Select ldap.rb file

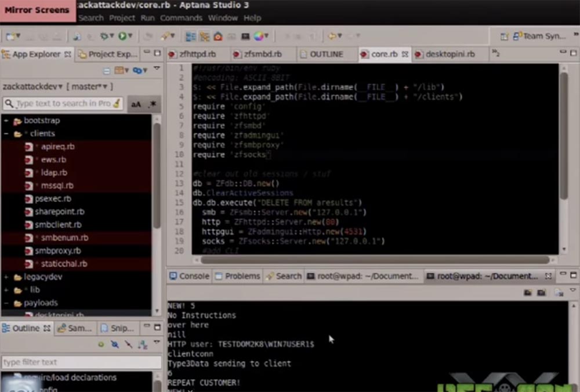pos(54,173)
